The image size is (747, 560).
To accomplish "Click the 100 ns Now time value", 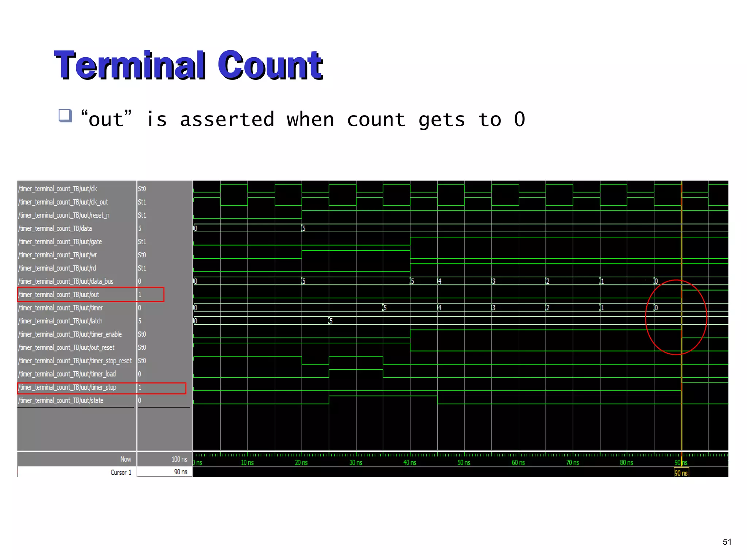I will tap(179, 459).
